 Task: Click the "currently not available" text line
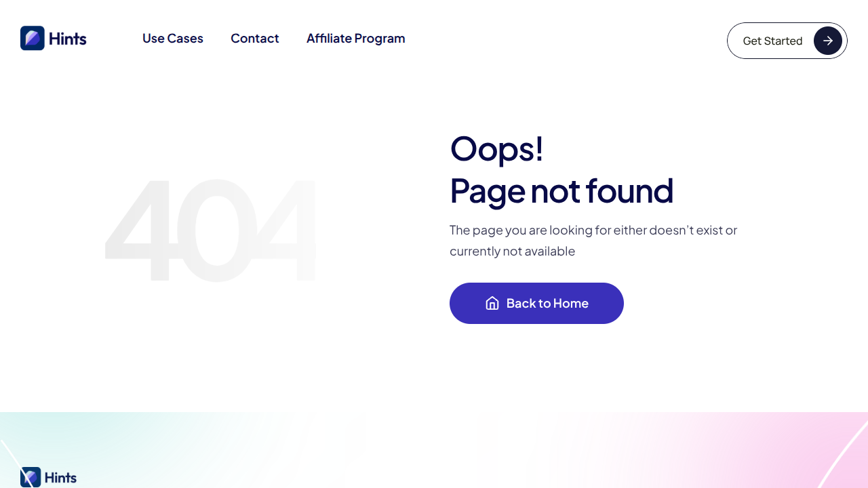[512, 251]
